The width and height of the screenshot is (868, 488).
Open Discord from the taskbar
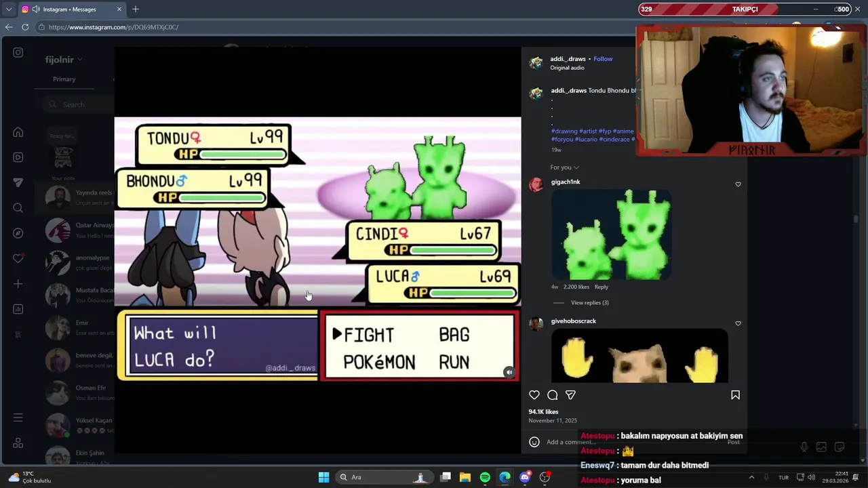tap(525, 477)
